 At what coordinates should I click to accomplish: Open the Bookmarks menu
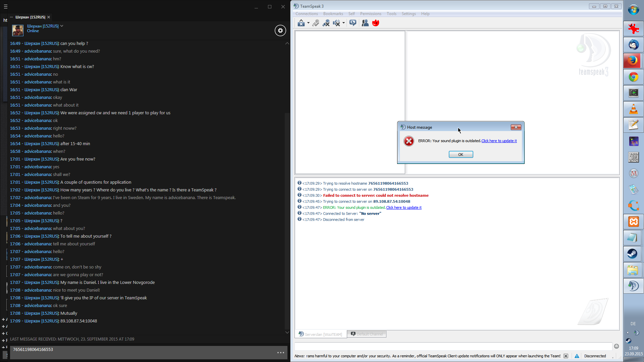333,14
